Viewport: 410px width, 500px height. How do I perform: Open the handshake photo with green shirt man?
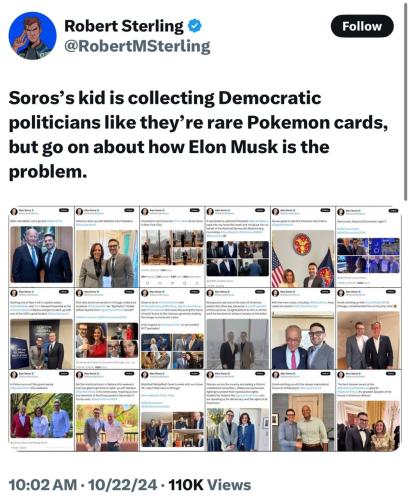pos(303,422)
